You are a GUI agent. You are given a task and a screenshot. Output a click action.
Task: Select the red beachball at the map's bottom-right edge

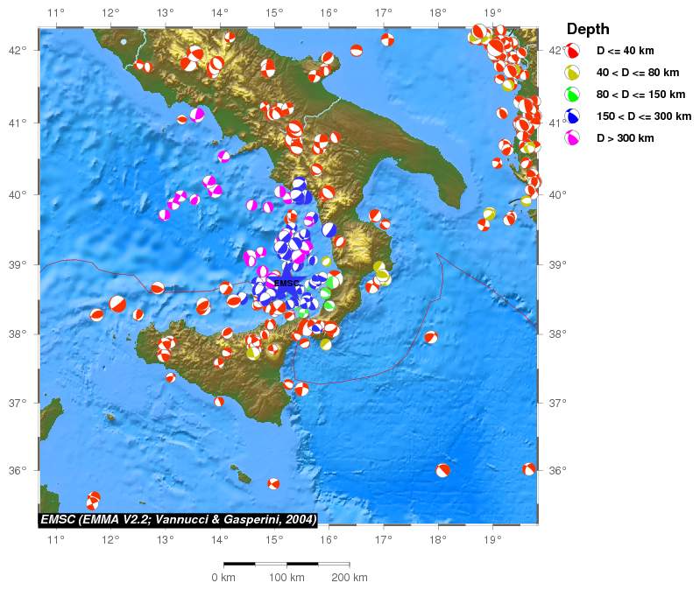[x=529, y=469]
